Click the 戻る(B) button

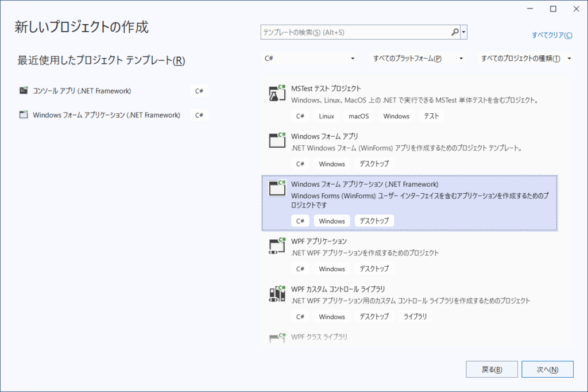pyautogui.click(x=492, y=370)
